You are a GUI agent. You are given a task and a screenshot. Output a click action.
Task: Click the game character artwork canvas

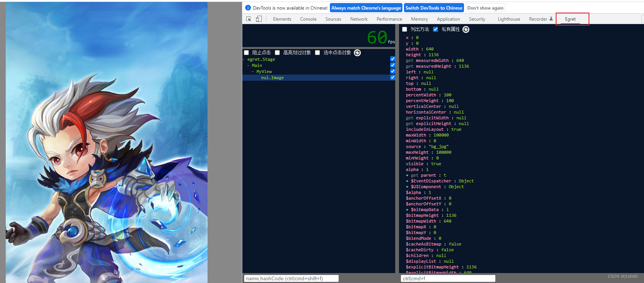click(107, 142)
